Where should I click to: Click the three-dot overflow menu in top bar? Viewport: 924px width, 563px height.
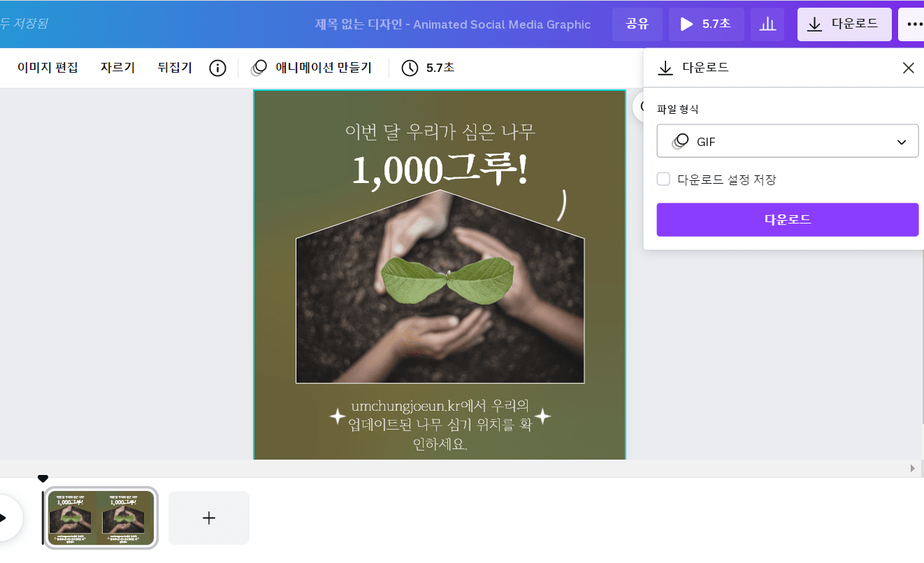click(912, 24)
